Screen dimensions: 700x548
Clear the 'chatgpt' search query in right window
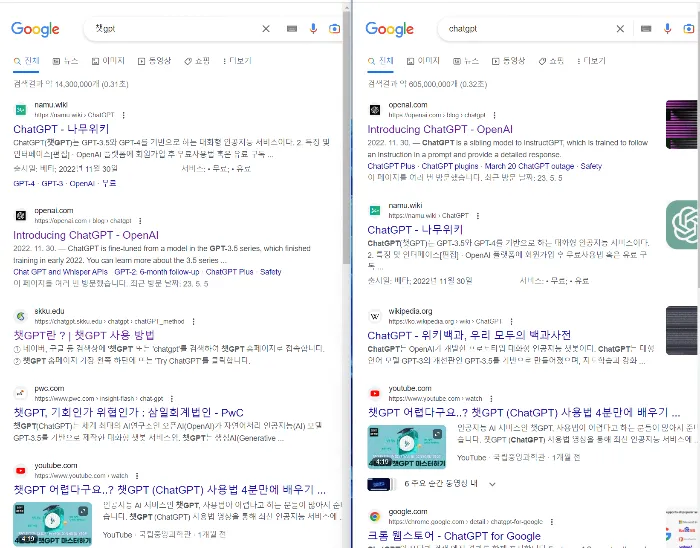pos(620,29)
